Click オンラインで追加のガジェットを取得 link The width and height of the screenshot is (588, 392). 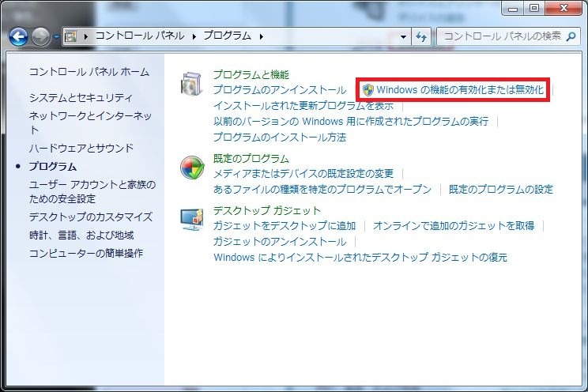454,226
